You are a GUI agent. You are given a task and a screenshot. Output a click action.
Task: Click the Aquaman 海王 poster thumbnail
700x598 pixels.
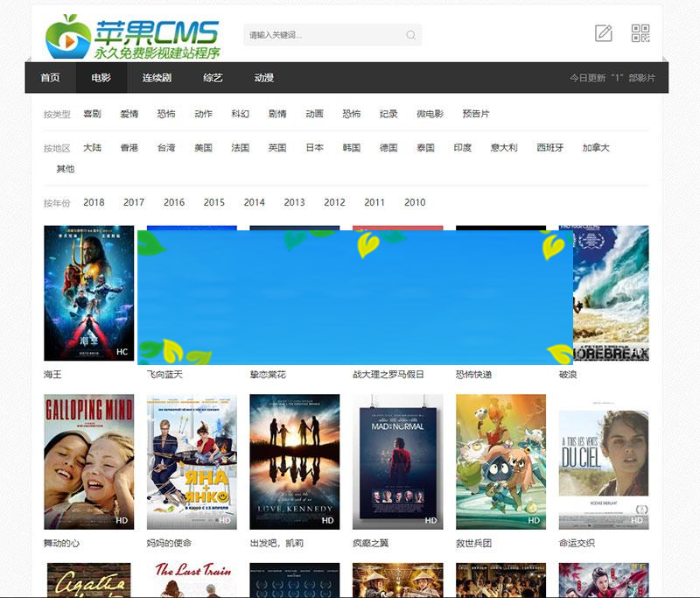coord(86,293)
